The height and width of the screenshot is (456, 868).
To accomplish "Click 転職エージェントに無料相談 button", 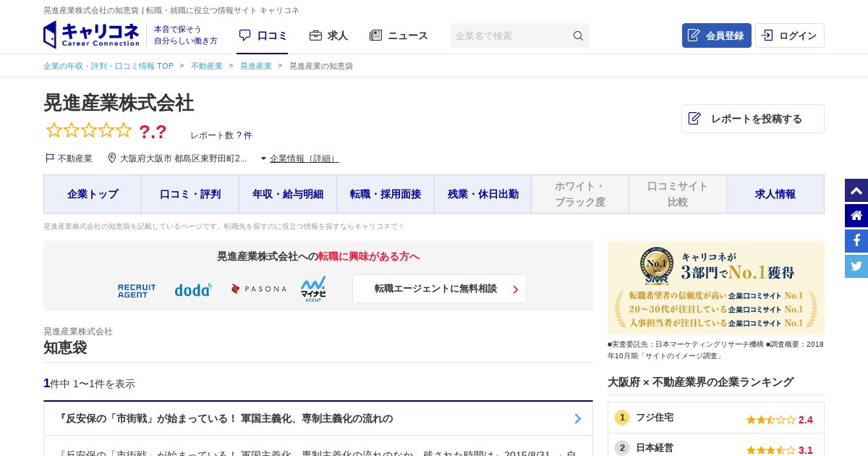I will [x=439, y=289].
